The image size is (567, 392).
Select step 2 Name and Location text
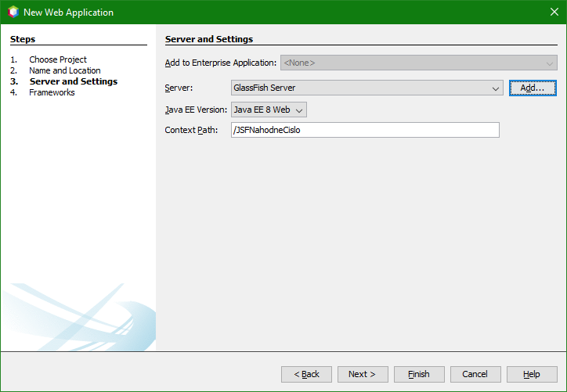pos(65,70)
